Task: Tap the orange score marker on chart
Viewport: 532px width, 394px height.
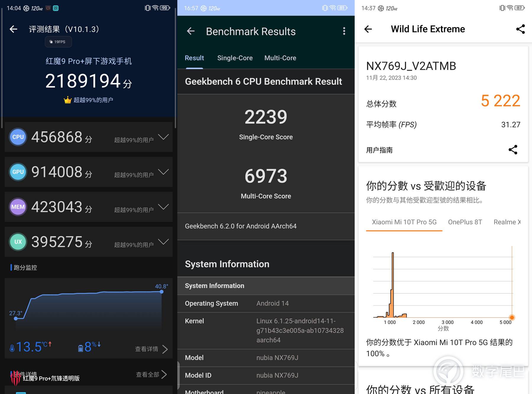Action: pyautogui.click(x=512, y=317)
